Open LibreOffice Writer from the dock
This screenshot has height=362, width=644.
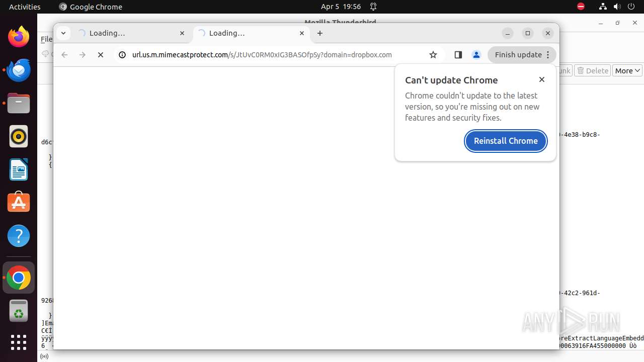[19, 169]
